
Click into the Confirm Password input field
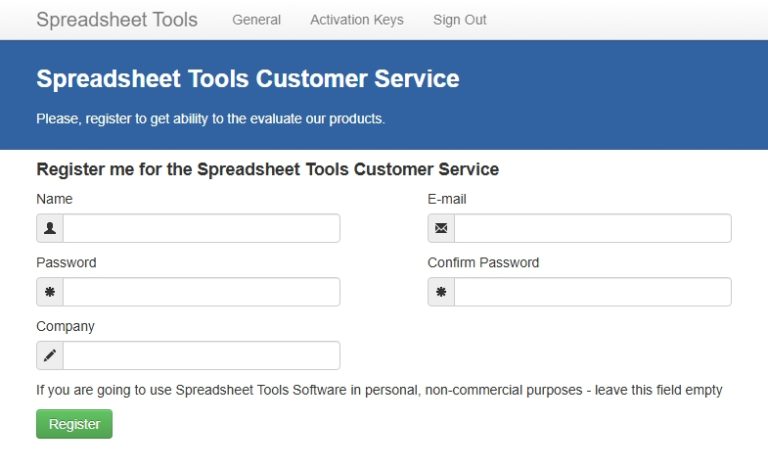[592, 292]
